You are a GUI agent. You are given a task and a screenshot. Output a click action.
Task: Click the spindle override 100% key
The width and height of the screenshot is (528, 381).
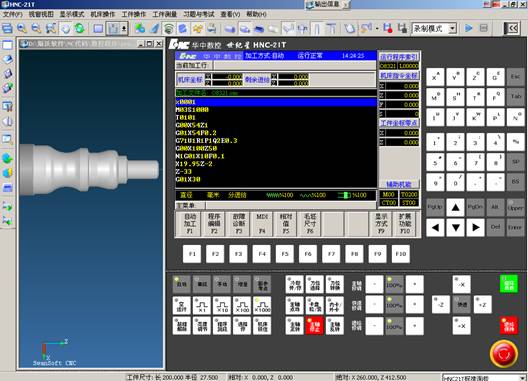pyautogui.click(x=394, y=284)
